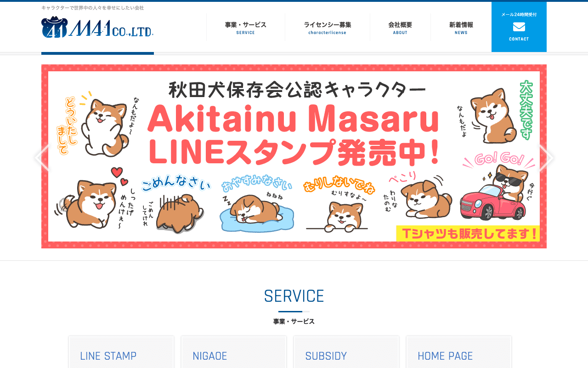
Task: Open the 事業・サービス menu
Action: pyautogui.click(x=245, y=27)
